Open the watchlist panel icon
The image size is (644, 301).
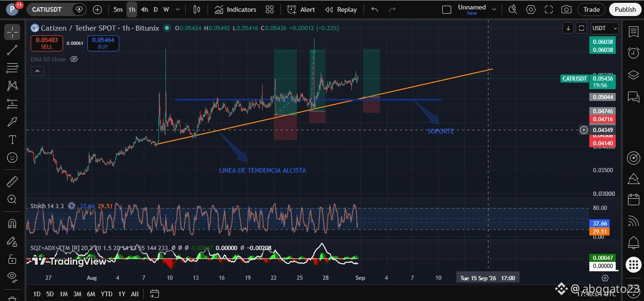click(x=634, y=32)
